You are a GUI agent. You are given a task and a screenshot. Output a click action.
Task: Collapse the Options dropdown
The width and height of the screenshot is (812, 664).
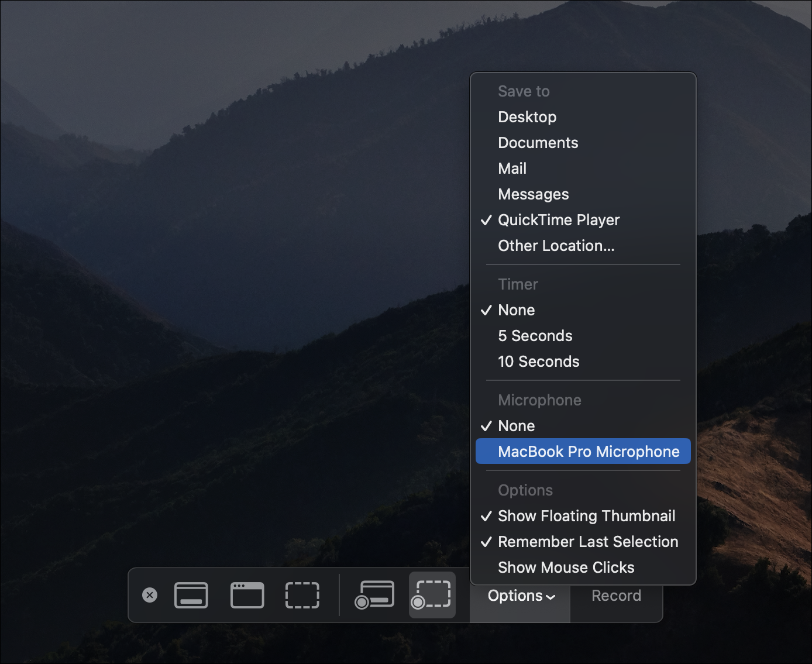tap(521, 596)
